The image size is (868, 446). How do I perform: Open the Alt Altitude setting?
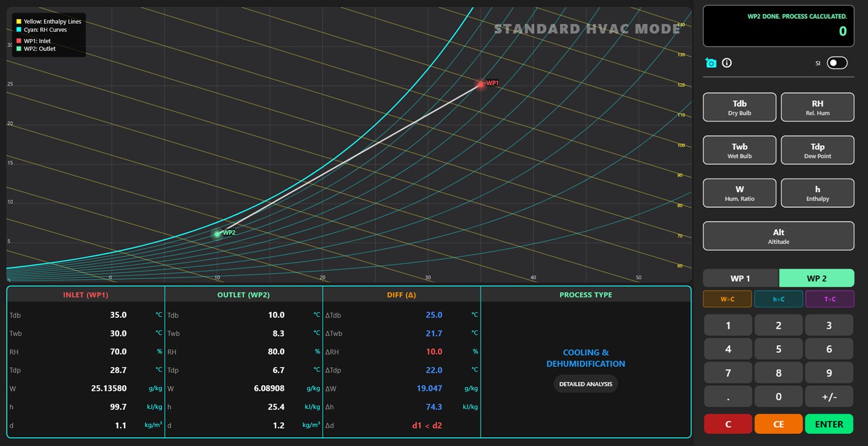pyautogui.click(x=778, y=236)
